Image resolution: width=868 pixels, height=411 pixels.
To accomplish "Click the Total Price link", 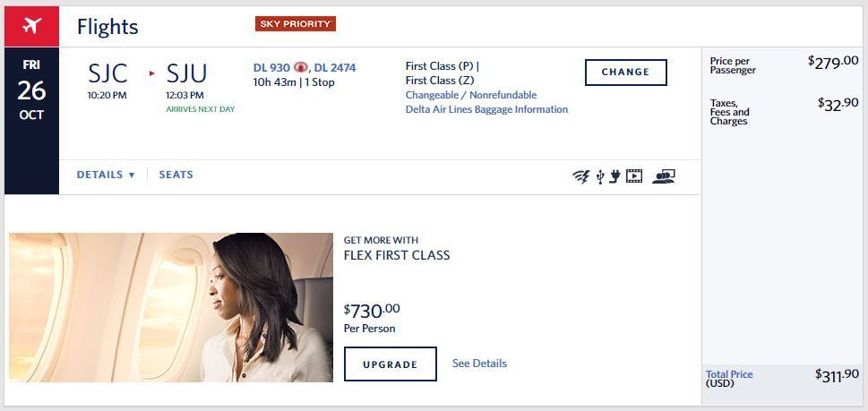I will [x=729, y=374].
